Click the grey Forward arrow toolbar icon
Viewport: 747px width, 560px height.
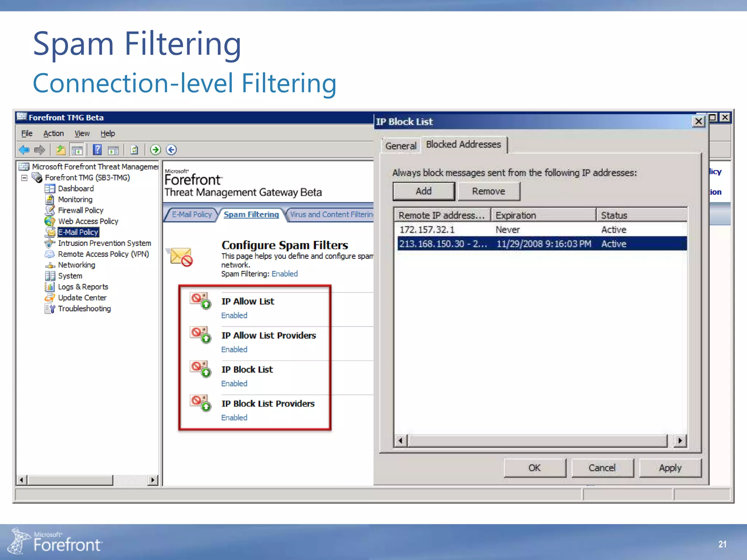(39, 150)
